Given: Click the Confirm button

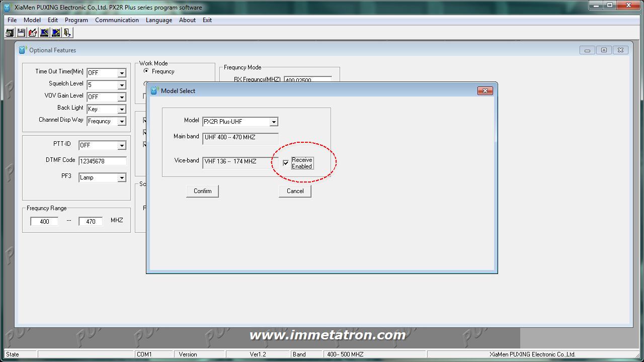Looking at the screenshot, I should tap(203, 191).
